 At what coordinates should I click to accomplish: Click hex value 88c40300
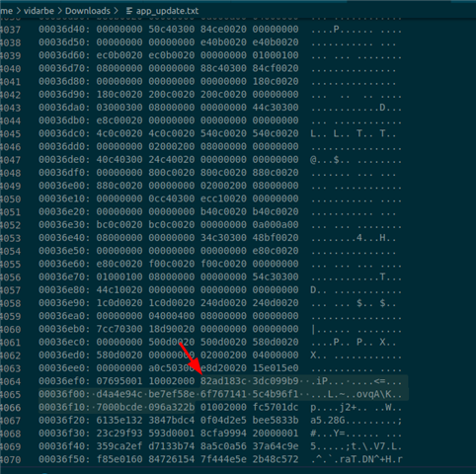pyautogui.click(x=223, y=68)
